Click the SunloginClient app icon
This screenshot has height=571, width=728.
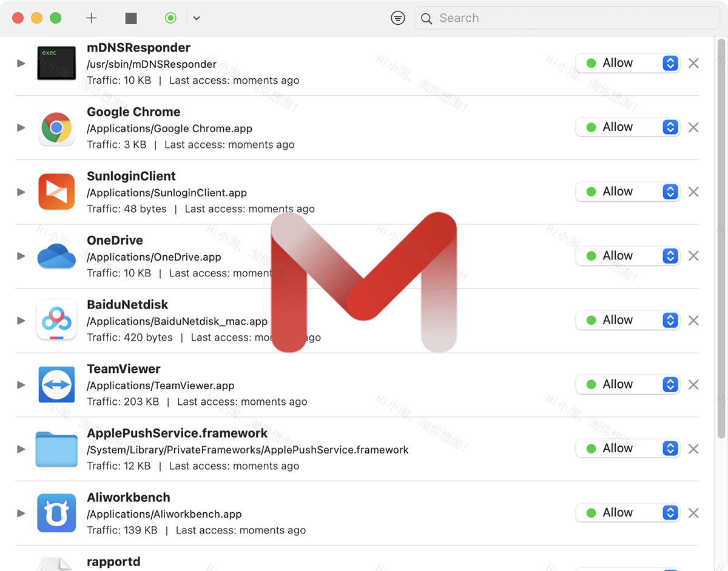click(x=56, y=192)
